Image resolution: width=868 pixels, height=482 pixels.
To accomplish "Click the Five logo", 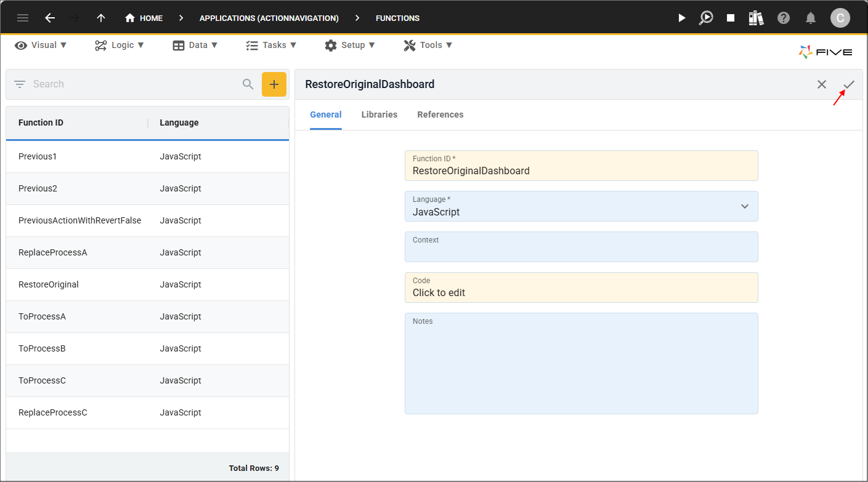I will 825,52.
